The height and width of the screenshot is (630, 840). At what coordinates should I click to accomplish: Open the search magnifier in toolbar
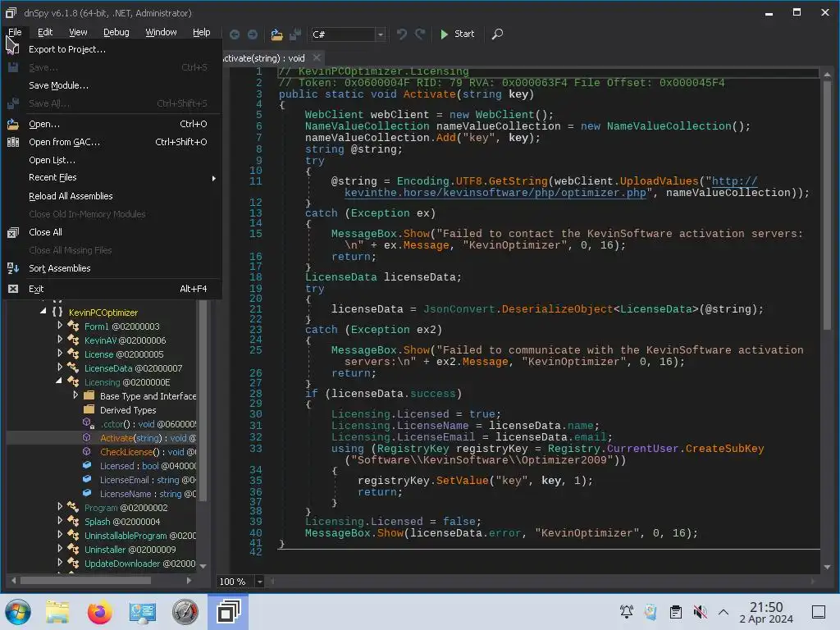pos(497,34)
